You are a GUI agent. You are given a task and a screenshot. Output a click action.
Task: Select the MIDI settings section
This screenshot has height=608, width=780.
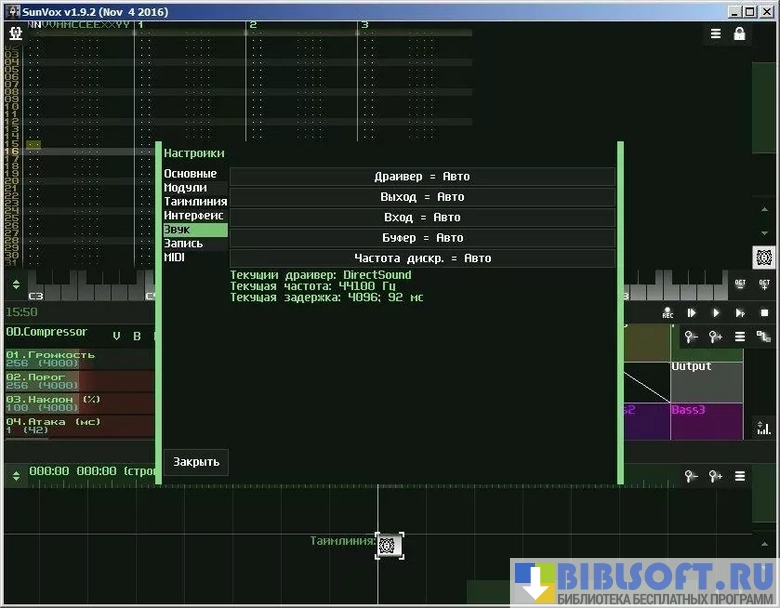[175, 257]
